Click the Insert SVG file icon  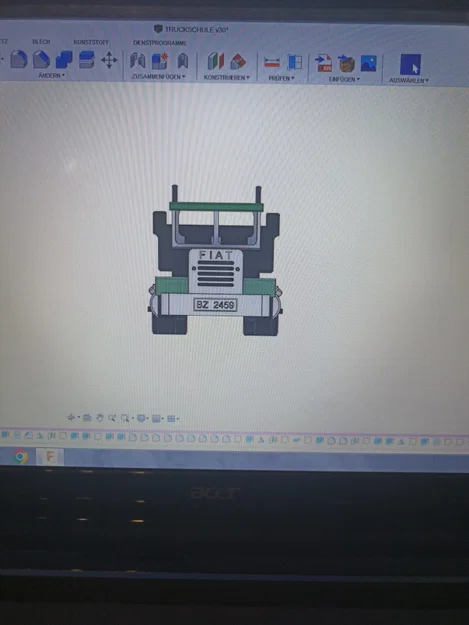coord(324,63)
